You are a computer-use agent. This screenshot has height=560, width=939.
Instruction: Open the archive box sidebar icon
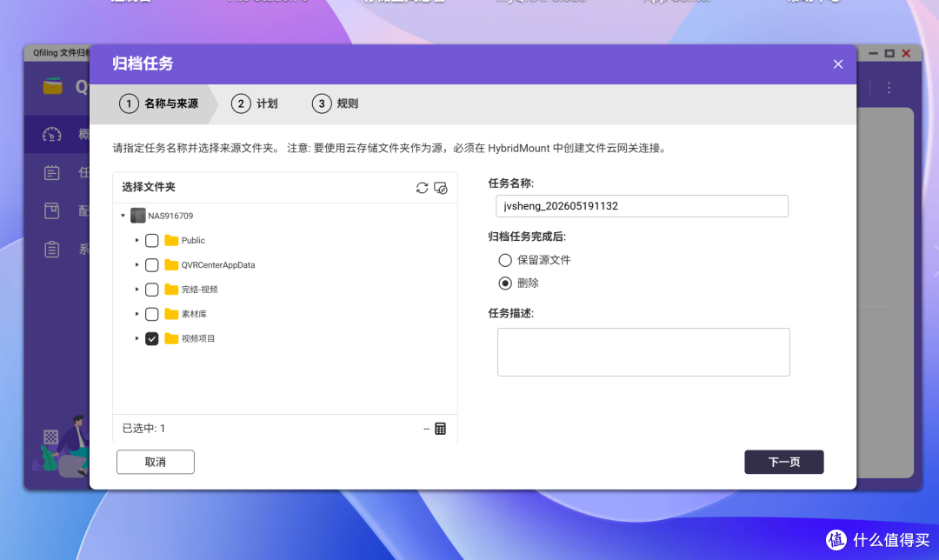point(51,210)
